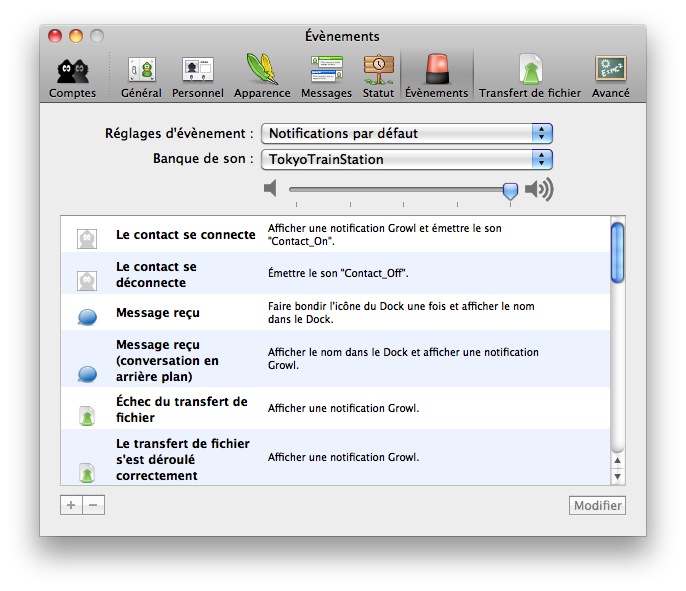Click the volume slider handle
686x591 pixels.
click(x=510, y=191)
